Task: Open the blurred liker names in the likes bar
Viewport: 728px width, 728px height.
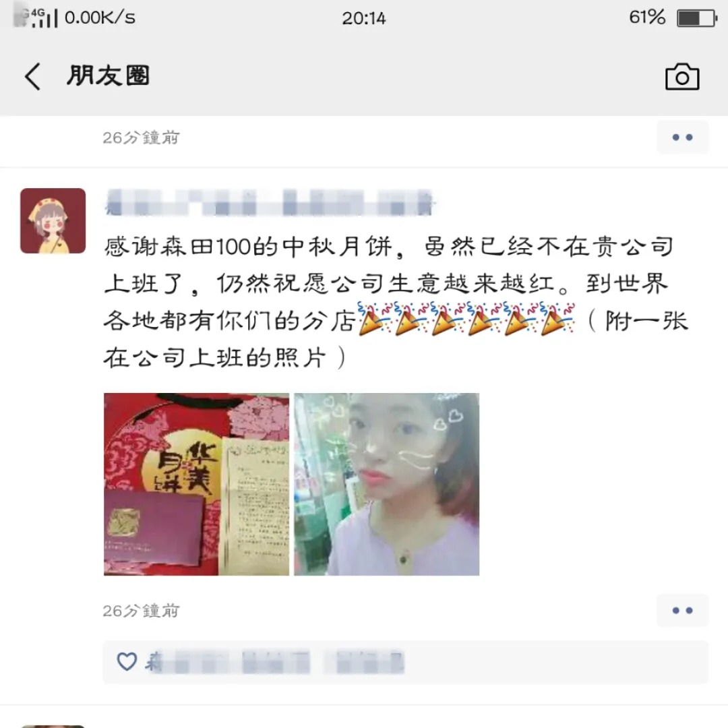Action: pos(275,662)
